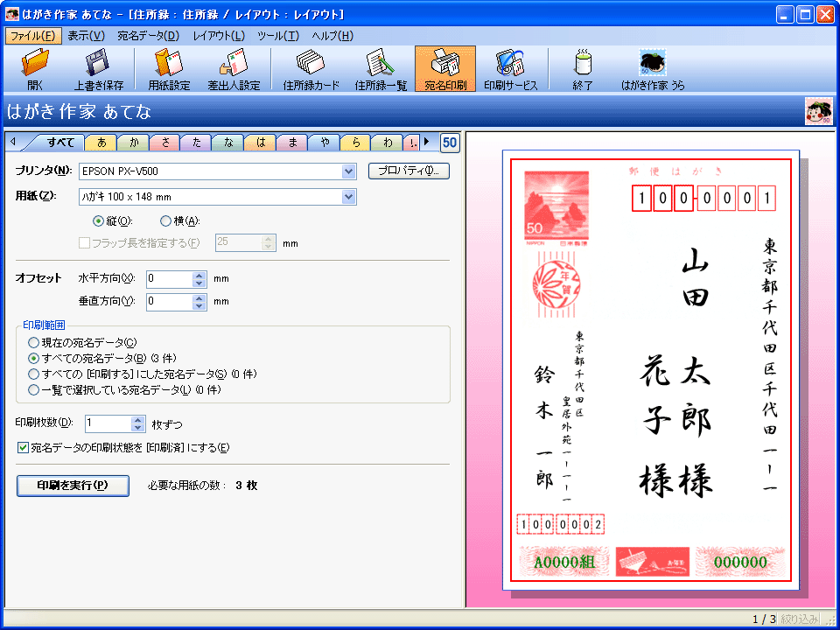Open 印刷サービス print service
The width and height of the screenshot is (840, 630).
(x=510, y=68)
